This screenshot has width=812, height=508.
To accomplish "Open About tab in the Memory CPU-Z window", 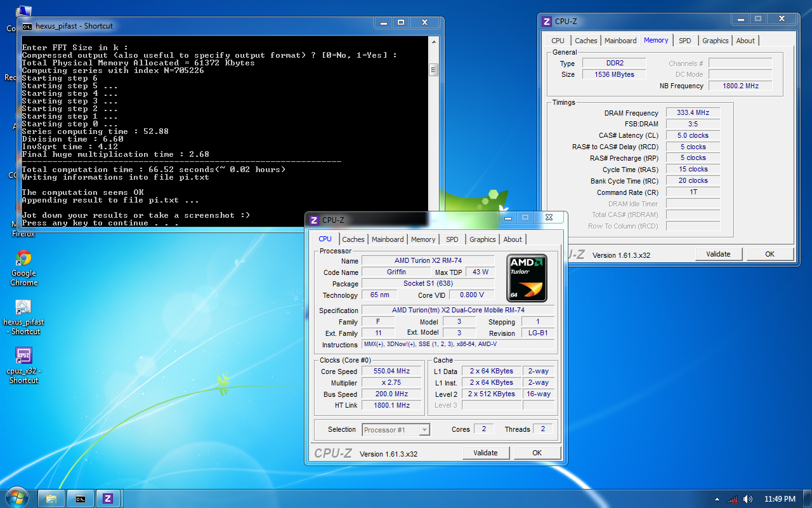I will point(745,41).
